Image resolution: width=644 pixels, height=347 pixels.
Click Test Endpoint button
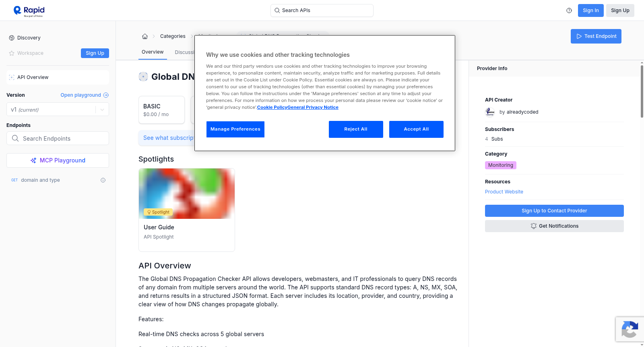click(596, 36)
